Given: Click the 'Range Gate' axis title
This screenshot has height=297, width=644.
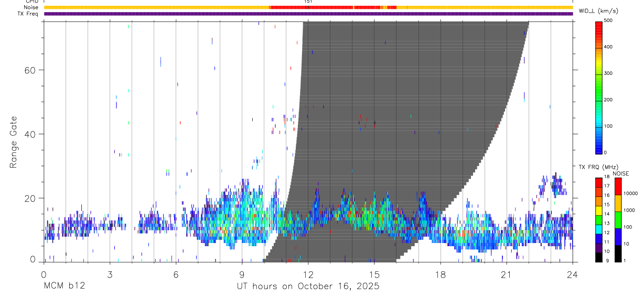Looking at the screenshot, I should click(14, 142).
